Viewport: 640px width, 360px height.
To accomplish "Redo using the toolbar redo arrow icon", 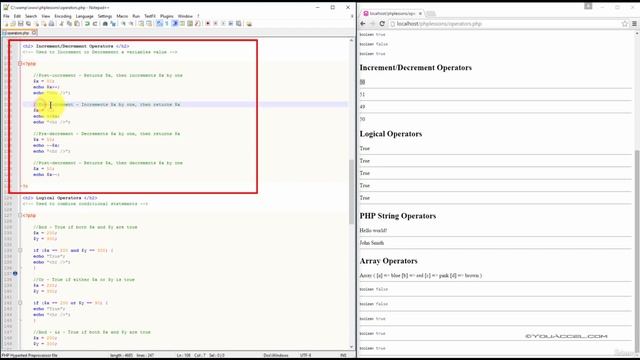I will 95,24.
